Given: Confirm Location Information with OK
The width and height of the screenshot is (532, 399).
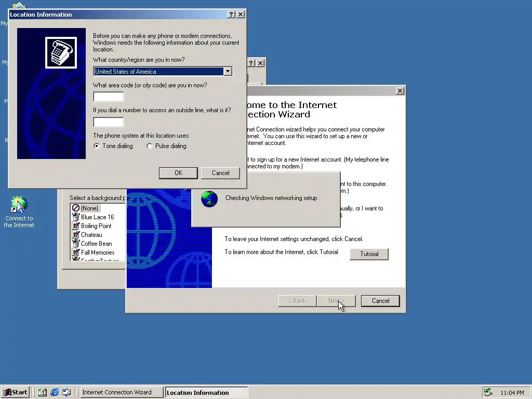Looking at the screenshot, I should coord(178,173).
